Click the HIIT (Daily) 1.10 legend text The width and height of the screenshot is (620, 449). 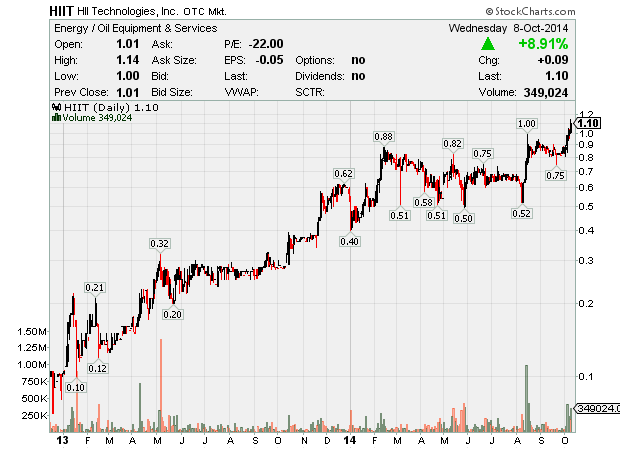click(x=111, y=107)
